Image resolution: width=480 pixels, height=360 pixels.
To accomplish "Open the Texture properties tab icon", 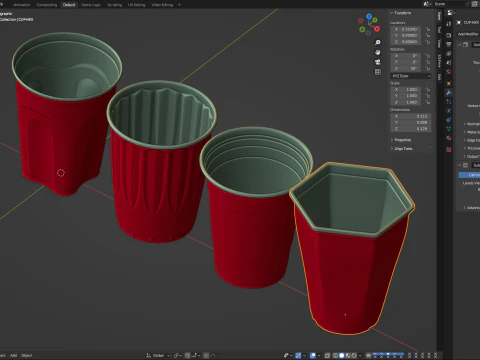I will (x=449, y=149).
